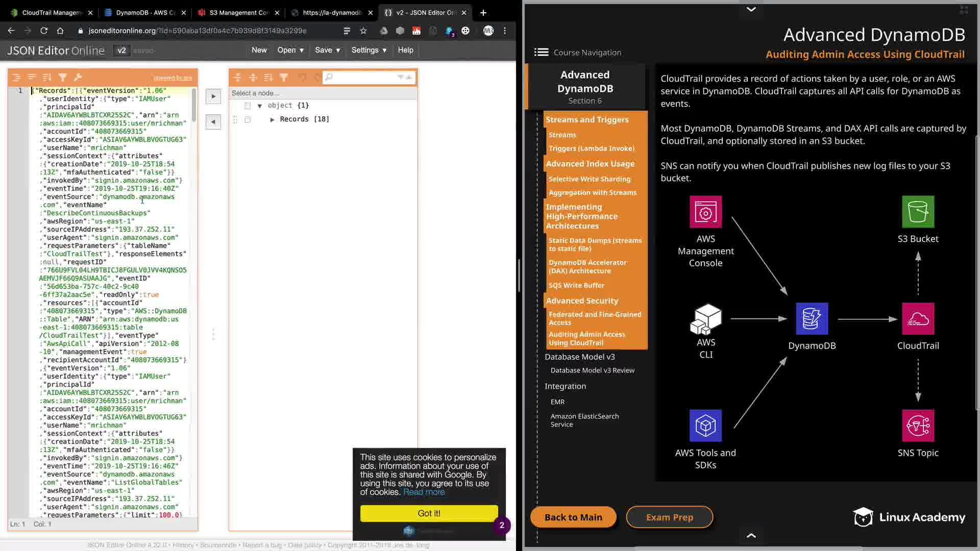Click the tree editor search input field
This screenshot has height=551, width=980.
364,78
